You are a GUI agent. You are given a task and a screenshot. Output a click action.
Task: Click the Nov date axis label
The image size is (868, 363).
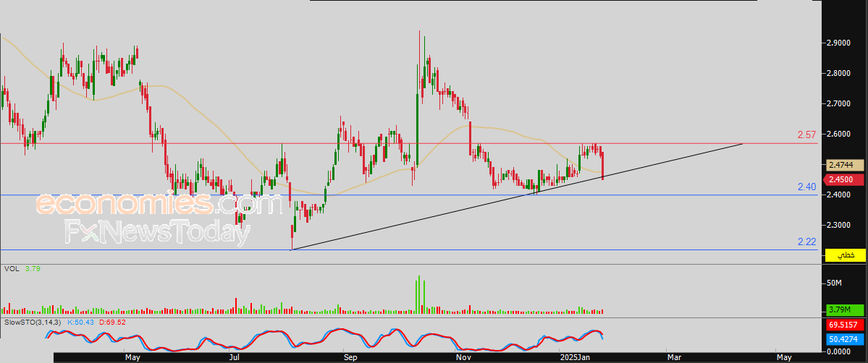tap(463, 358)
